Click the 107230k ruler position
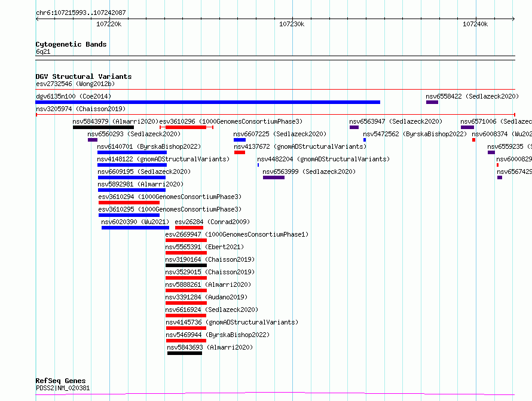 click(x=292, y=24)
